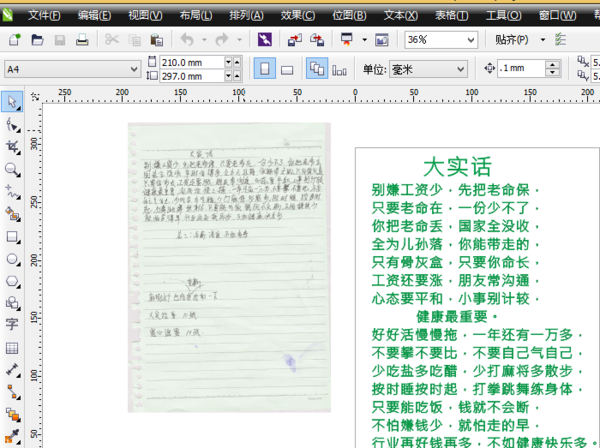Choose the Zoom tool in toolbox

point(12,169)
